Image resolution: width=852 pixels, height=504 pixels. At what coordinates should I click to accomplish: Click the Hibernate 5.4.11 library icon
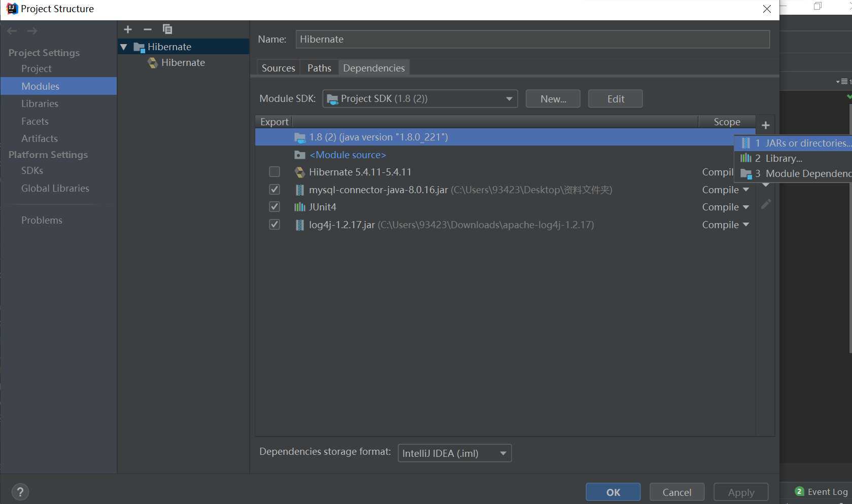(x=300, y=172)
